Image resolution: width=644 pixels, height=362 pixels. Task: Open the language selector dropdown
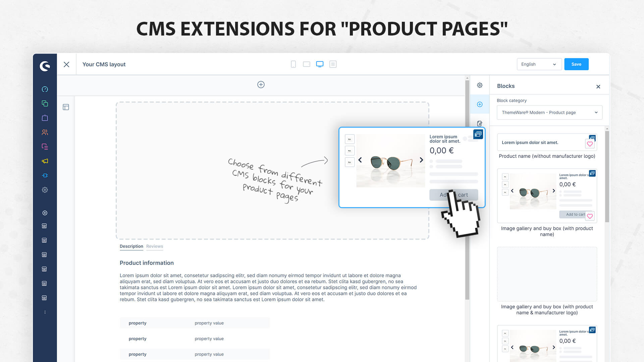[538, 64]
